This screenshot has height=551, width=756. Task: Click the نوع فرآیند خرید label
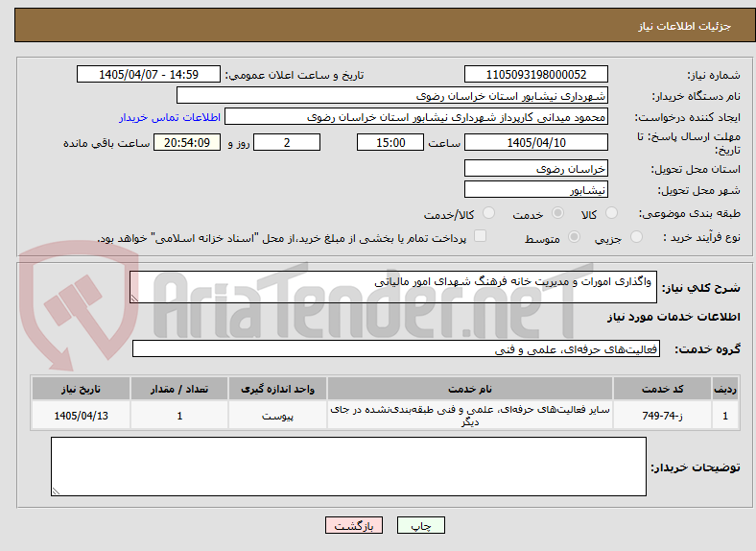(701, 237)
